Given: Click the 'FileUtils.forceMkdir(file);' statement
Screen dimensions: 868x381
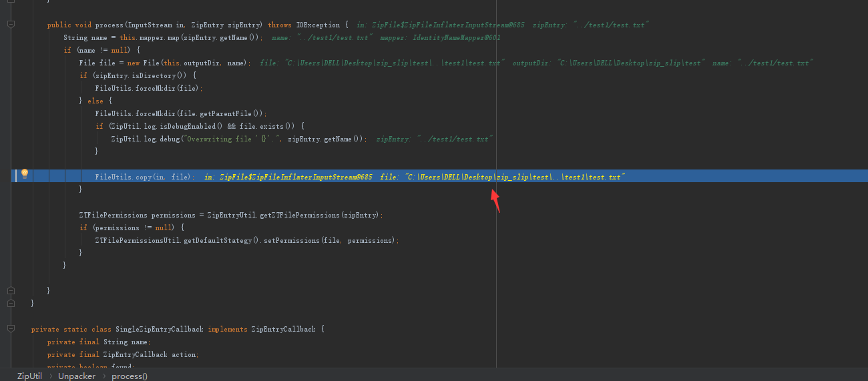Looking at the screenshot, I should (x=149, y=89).
